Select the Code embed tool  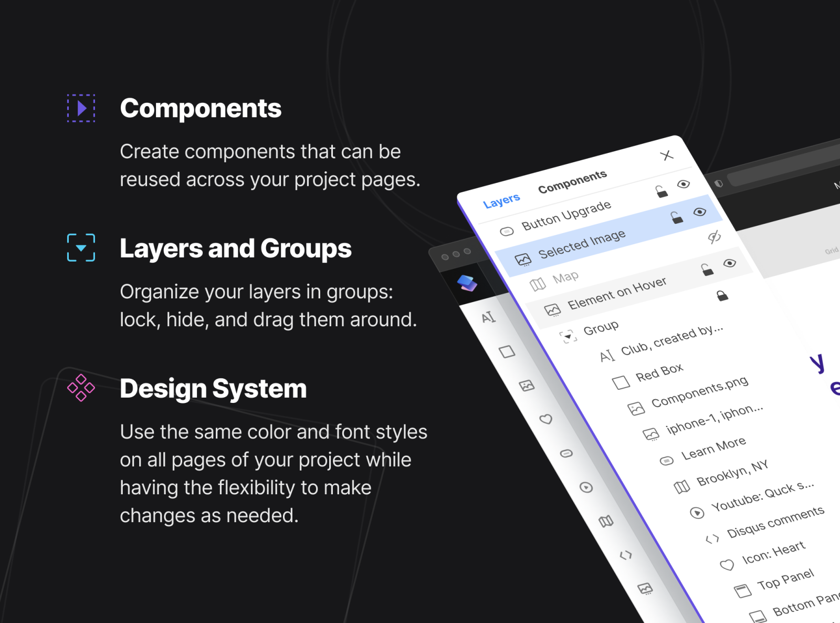pyautogui.click(x=625, y=554)
